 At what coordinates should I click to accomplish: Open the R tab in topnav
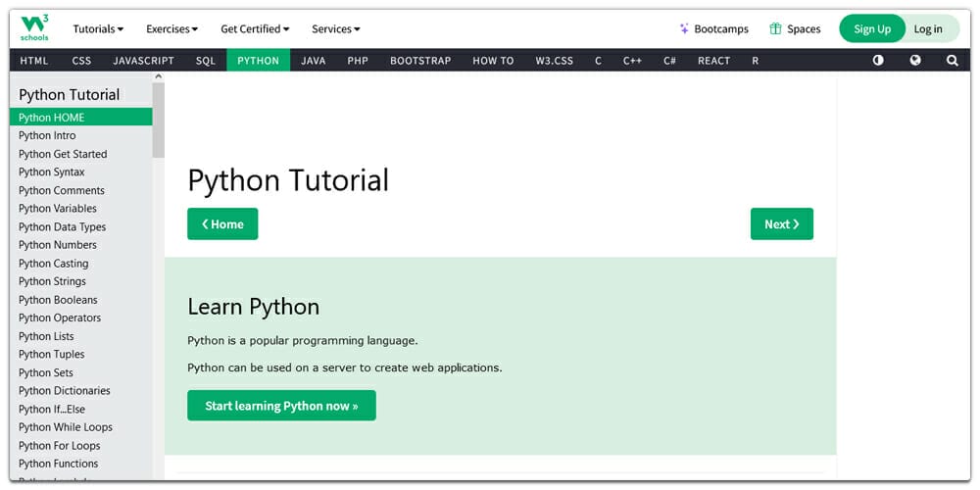coord(755,61)
